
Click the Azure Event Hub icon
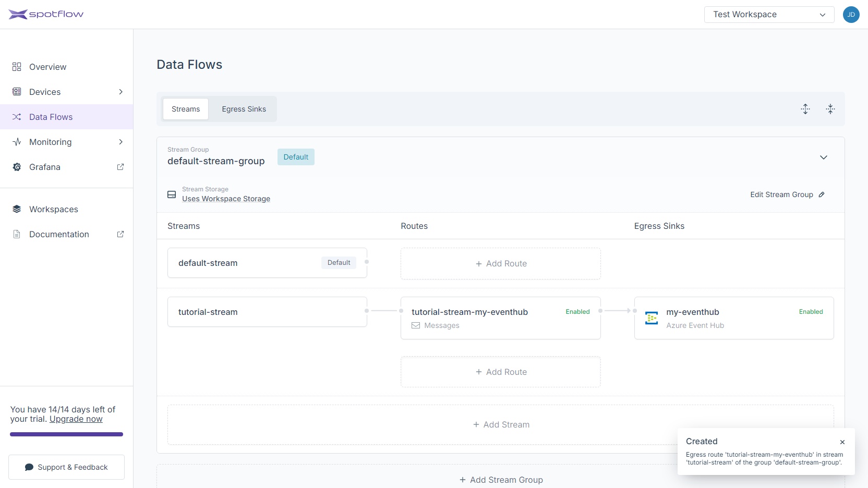pyautogui.click(x=652, y=318)
